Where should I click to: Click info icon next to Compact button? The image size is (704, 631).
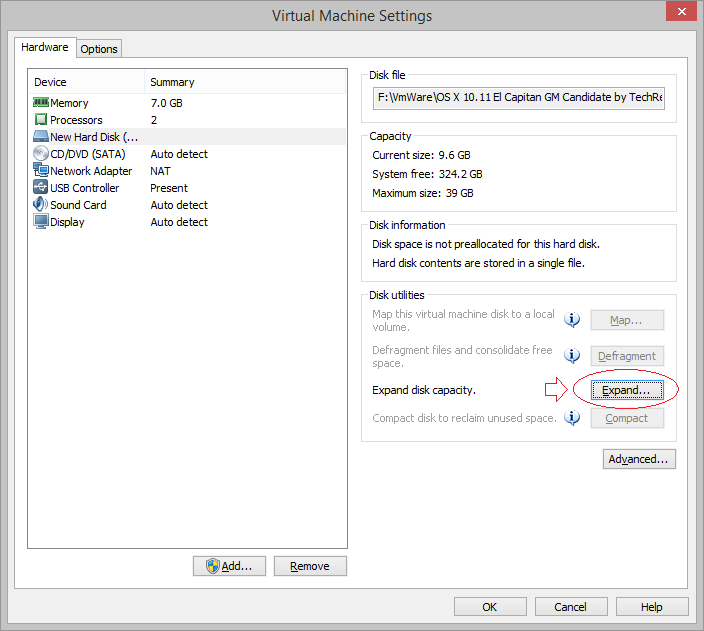(572, 418)
